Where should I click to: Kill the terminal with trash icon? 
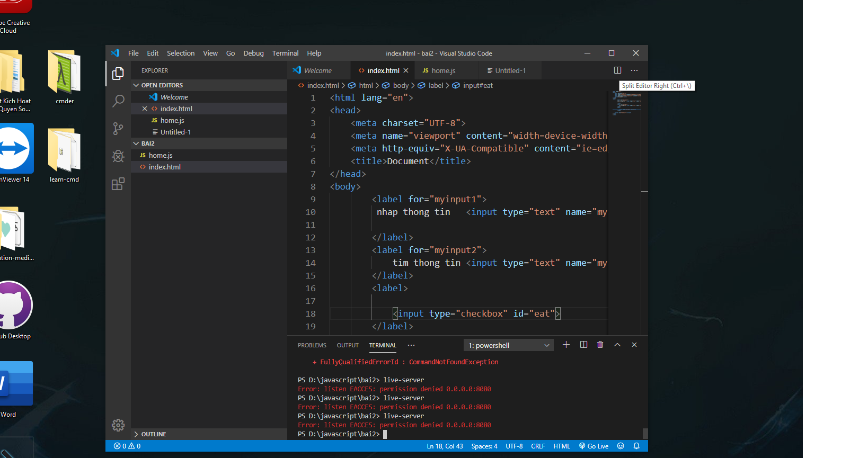click(600, 345)
